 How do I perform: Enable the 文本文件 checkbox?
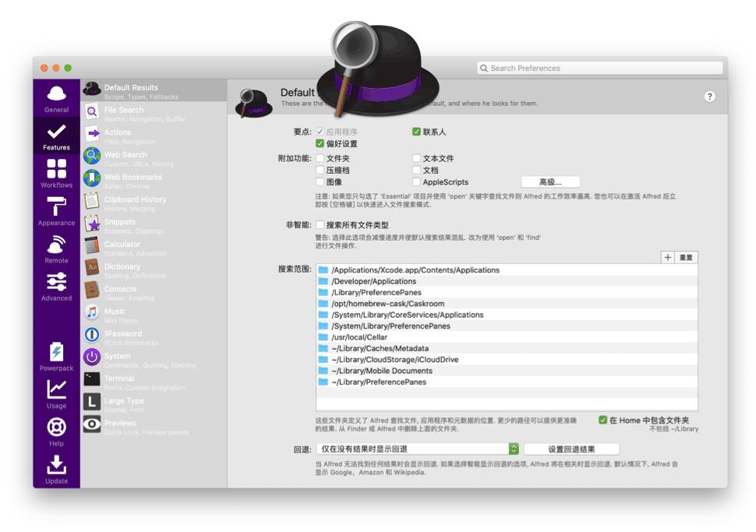click(416, 158)
